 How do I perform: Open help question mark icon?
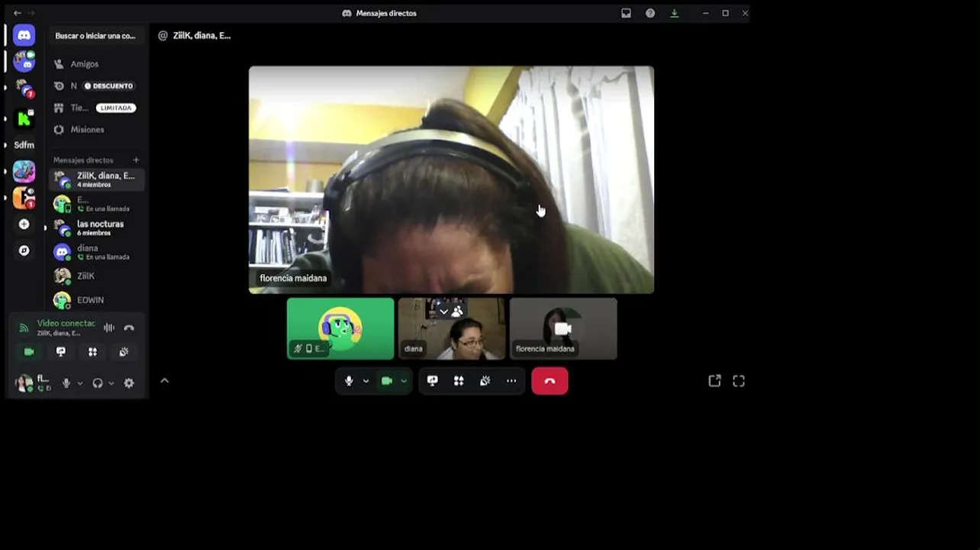coord(650,13)
